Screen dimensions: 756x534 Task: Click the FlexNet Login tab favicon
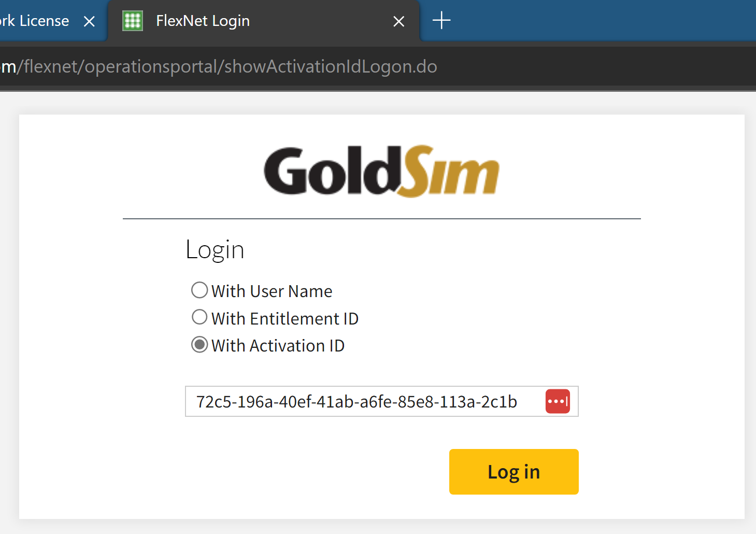133,21
